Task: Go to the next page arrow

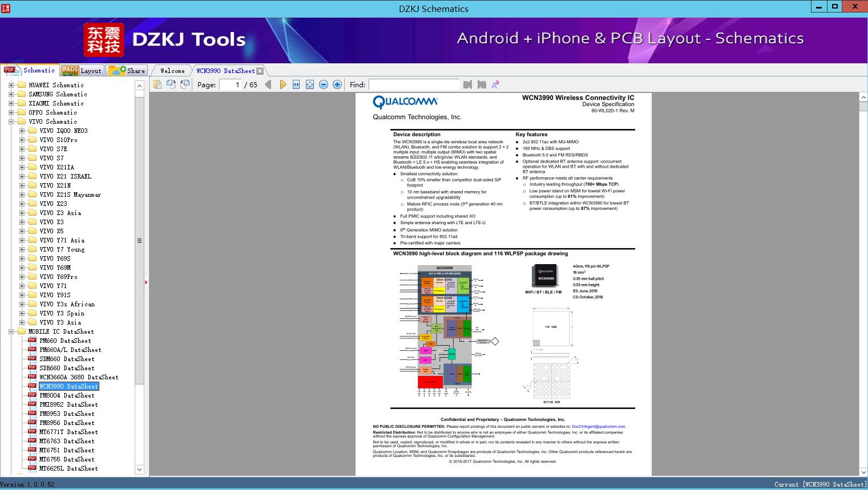Action: (x=283, y=84)
